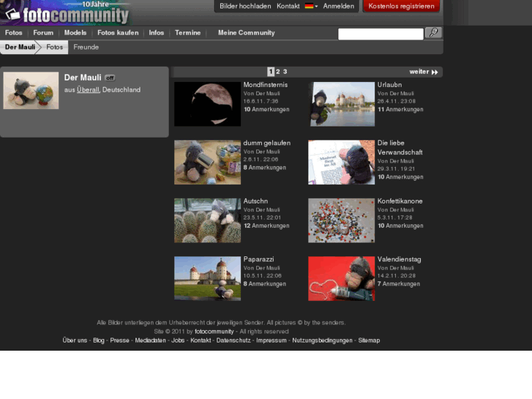Select the Der Mauli breadcrumb tab
The width and height of the screenshot is (532, 399).
coord(20,47)
